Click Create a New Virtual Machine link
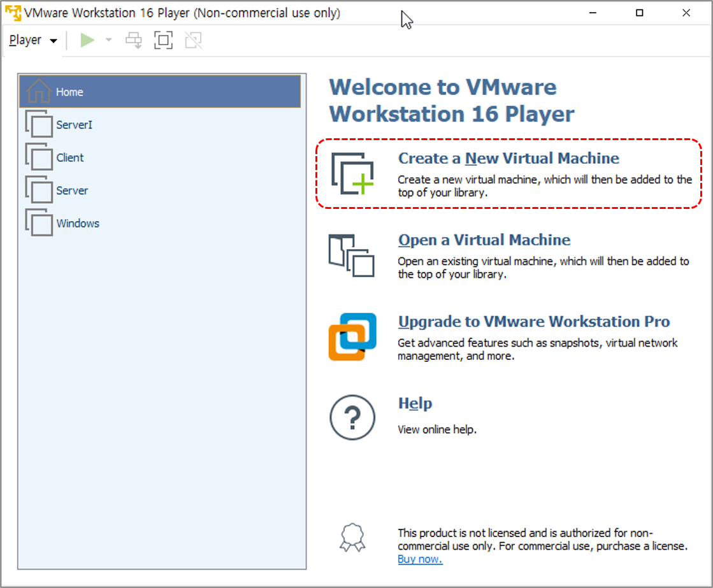Image resolution: width=713 pixels, height=588 pixels. pyautogui.click(x=508, y=158)
